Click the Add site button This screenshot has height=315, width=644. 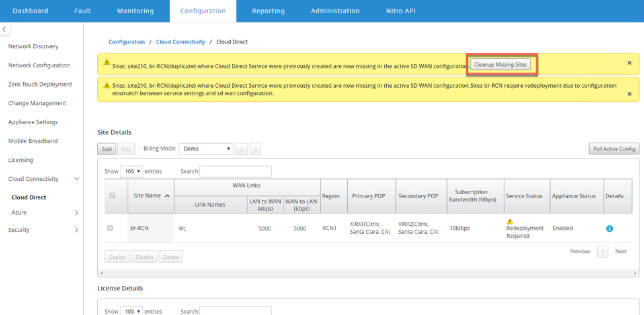(x=107, y=149)
